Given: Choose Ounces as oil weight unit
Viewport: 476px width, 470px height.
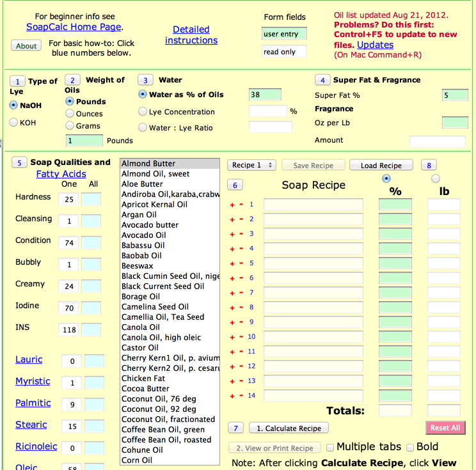Looking at the screenshot, I should [70, 113].
